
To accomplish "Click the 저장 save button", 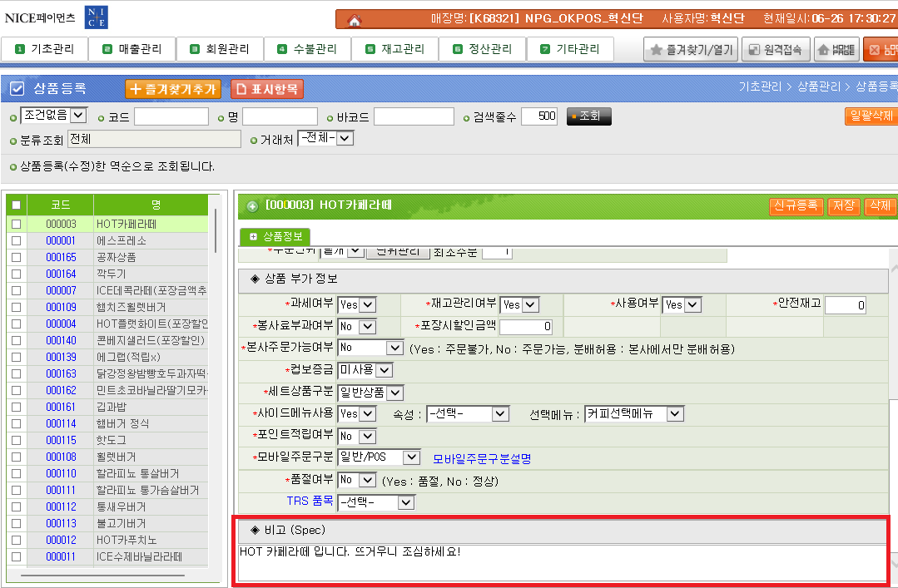I will (844, 205).
